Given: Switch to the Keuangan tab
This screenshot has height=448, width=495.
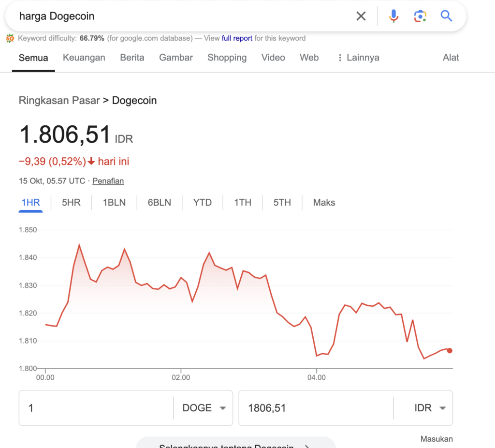Looking at the screenshot, I should 84,58.
